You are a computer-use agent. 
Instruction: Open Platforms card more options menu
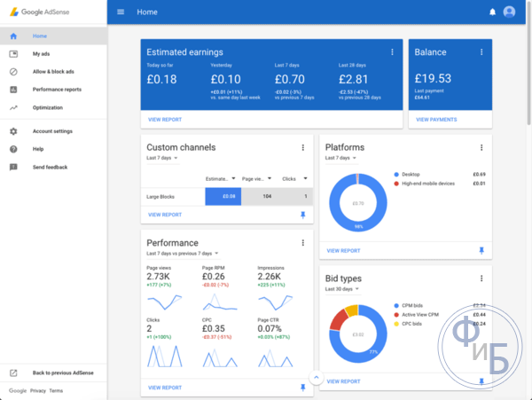point(481,147)
